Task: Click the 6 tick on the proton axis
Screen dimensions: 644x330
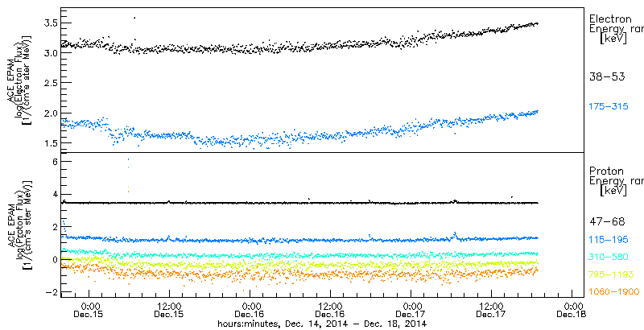Action: (53, 162)
